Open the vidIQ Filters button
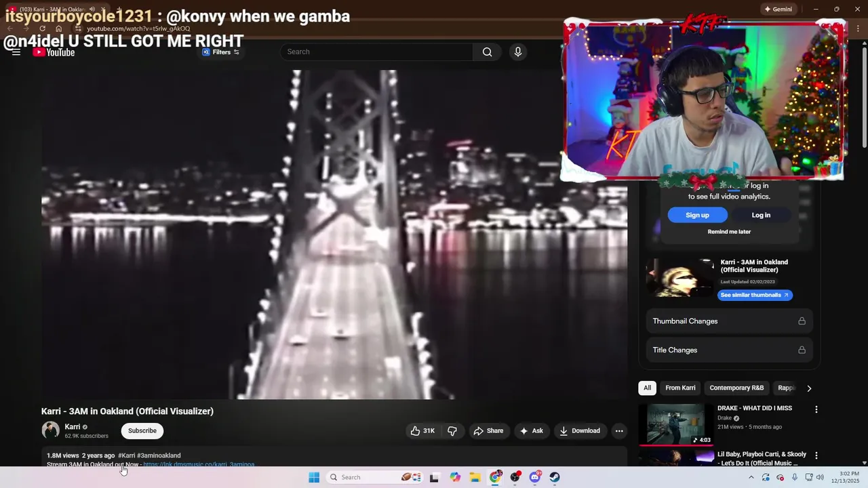Image resolution: width=868 pixels, height=488 pixels. [x=221, y=52]
